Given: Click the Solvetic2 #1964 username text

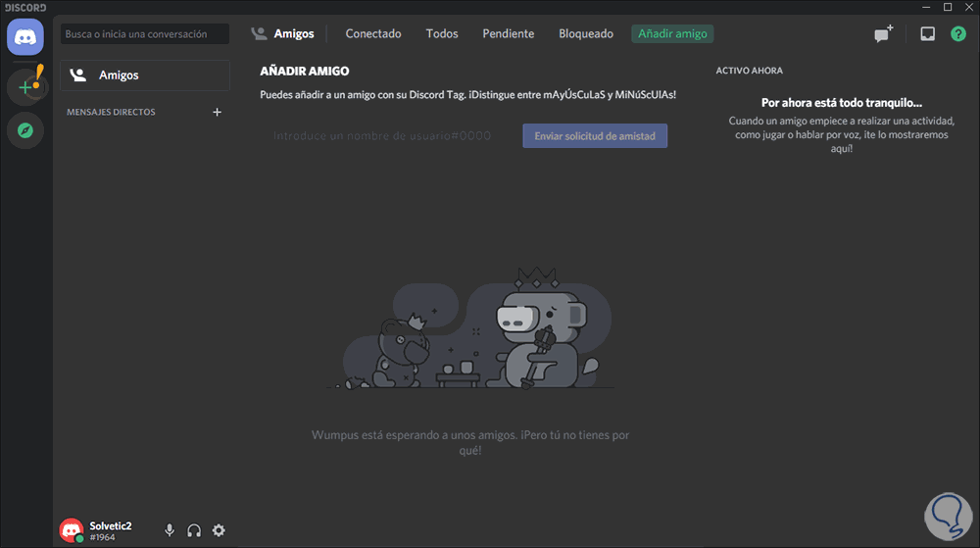Looking at the screenshot, I should tap(111, 531).
